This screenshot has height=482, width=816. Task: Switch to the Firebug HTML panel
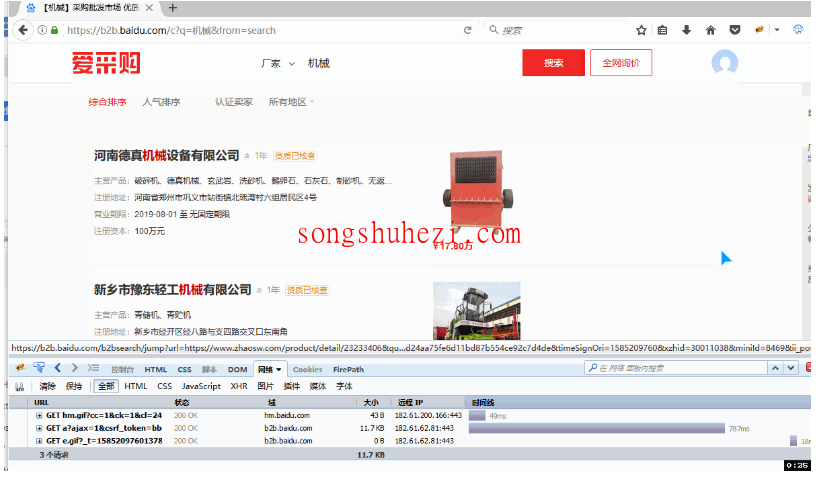[156, 370]
